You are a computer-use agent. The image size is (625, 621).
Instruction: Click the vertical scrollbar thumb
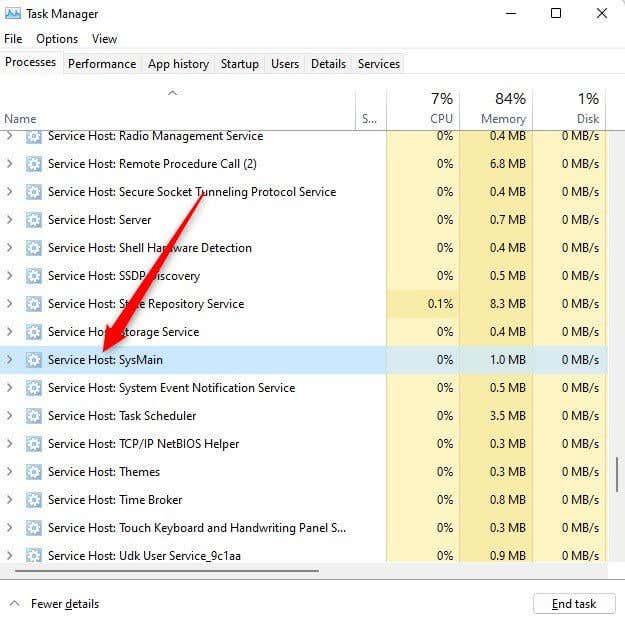617,474
